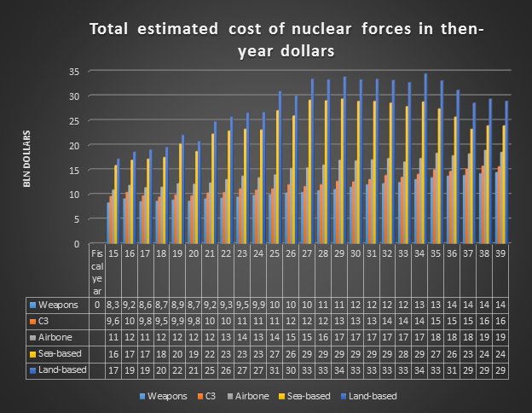Click the Weapons value "9,5" for year 23

[242, 305]
